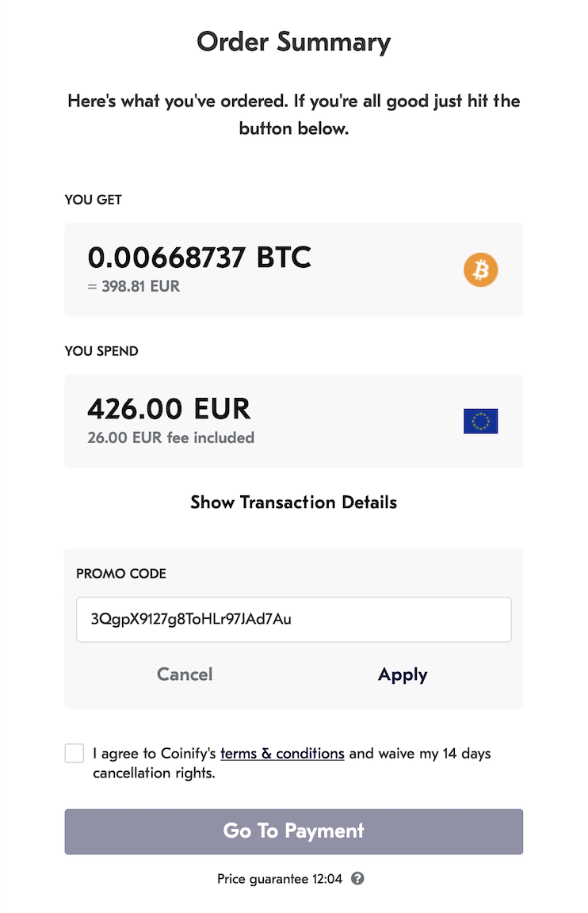Click the price guarantee help icon
This screenshot has height=913, width=588.
coord(357,878)
